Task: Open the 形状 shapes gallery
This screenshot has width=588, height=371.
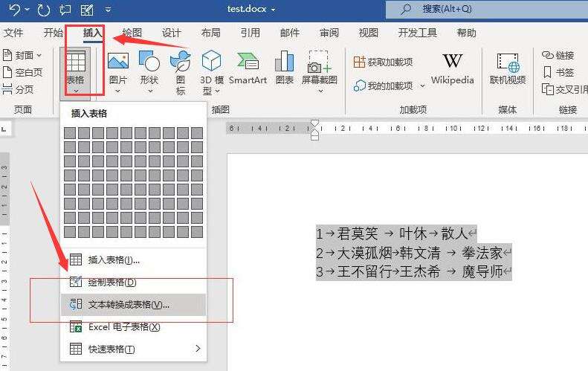Action: 149,73
